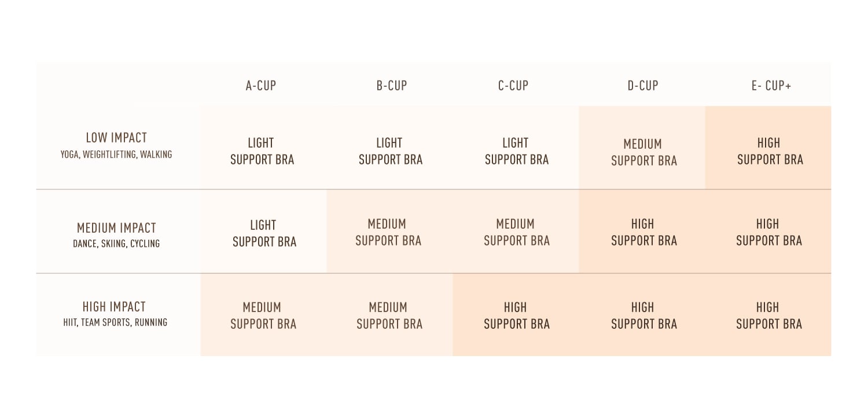868x414 pixels.
Task: Select High Support Bra in E-cup low impact
Action: point(770,151)
